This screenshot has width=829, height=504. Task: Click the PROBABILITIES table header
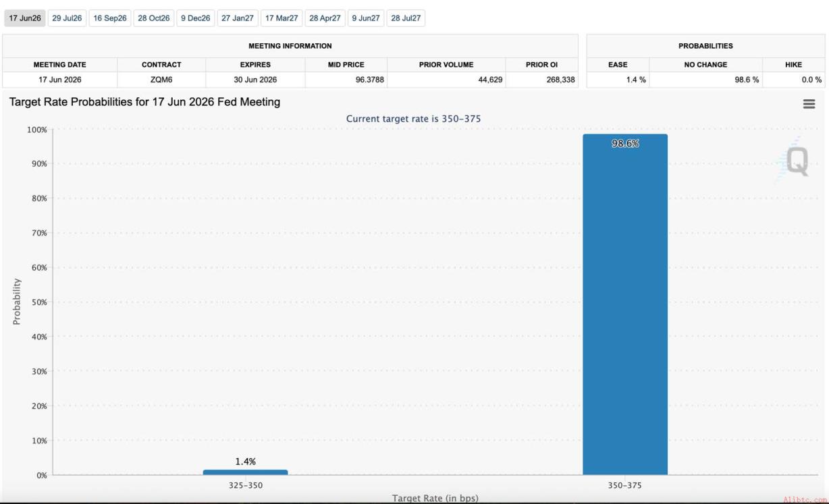pyautogui.click(x=705, y=46)
